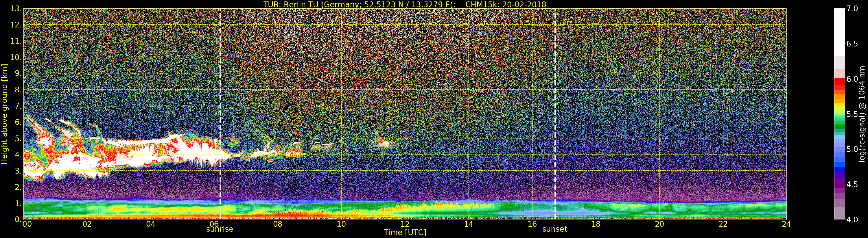Click the '4.' height tick label

[x=18, y=155]
